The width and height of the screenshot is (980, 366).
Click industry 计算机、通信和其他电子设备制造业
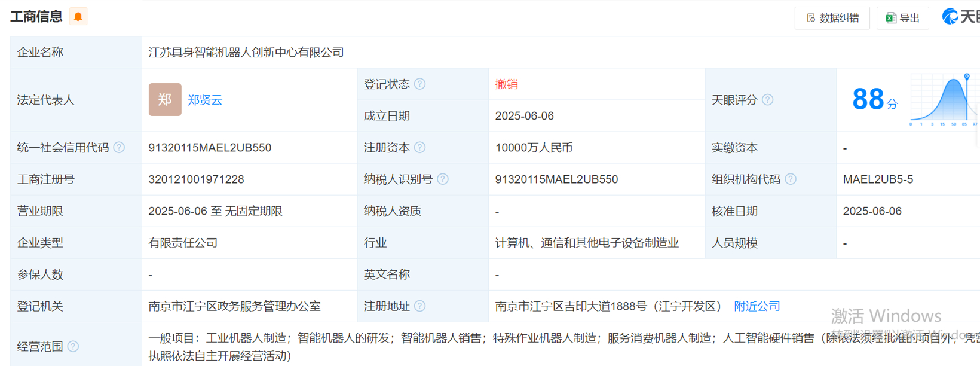click(587, 243)
